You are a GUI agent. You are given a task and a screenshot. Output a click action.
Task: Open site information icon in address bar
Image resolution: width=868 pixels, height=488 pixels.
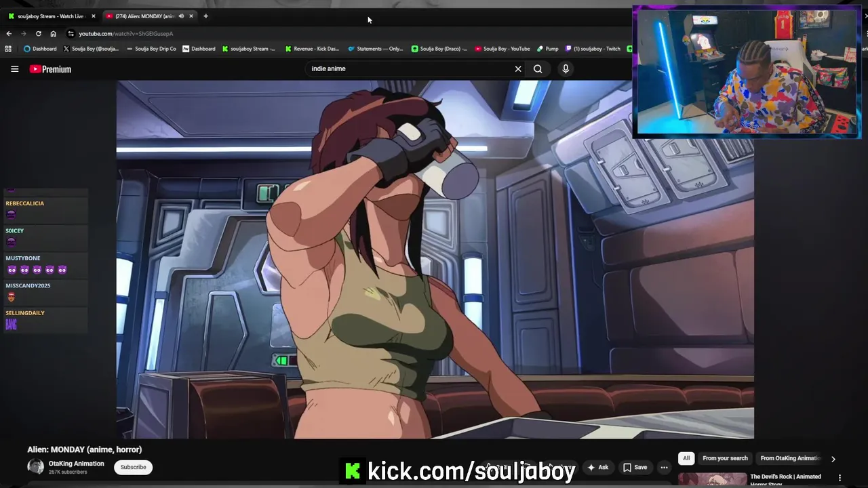[71, 33]
